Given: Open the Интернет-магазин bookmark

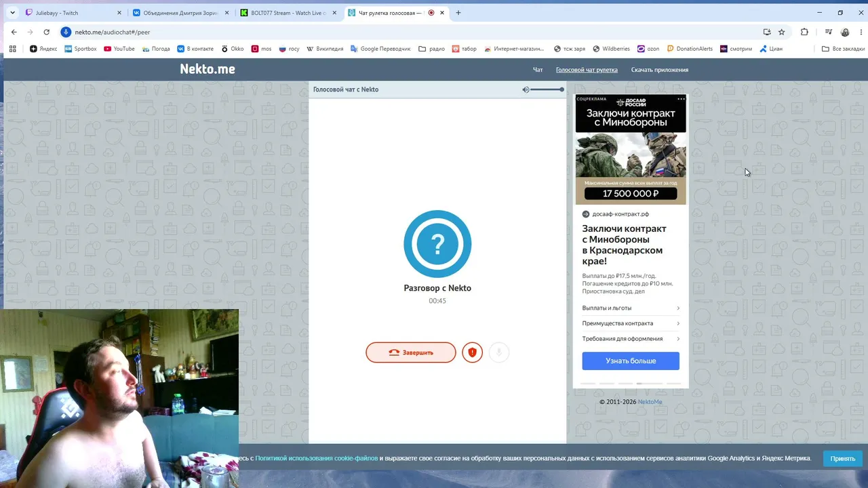Looking at the screenshot, I should point(514,49).
